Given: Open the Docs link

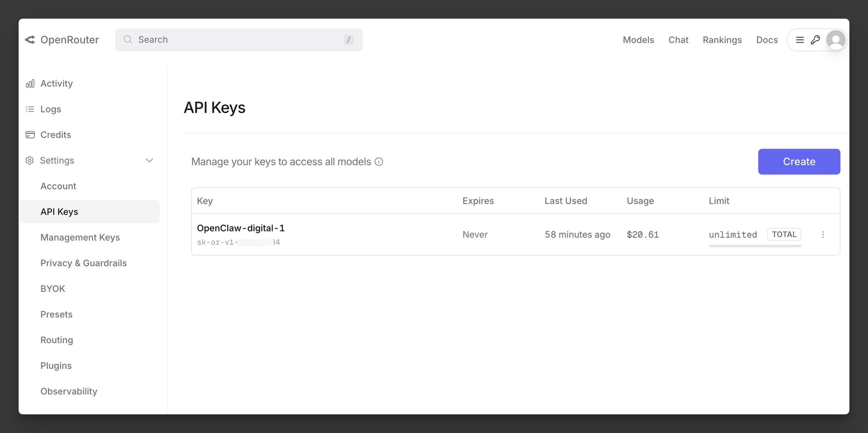Looking at the screenshot, I should [766, 40].
